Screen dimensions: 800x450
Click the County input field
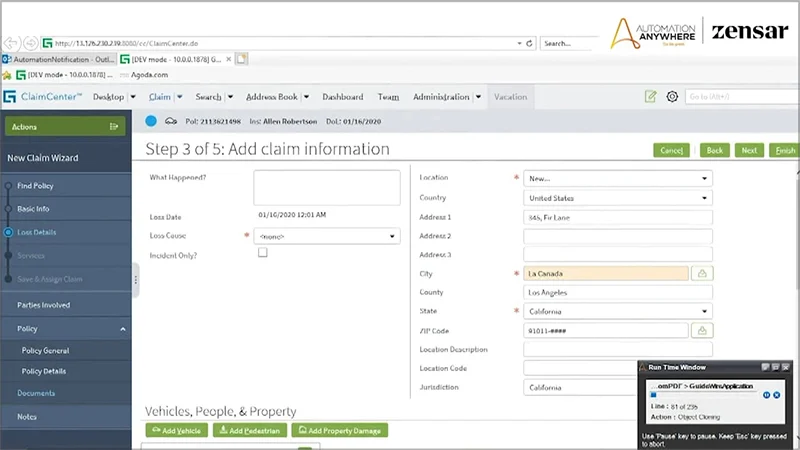(x=618, y=292)
